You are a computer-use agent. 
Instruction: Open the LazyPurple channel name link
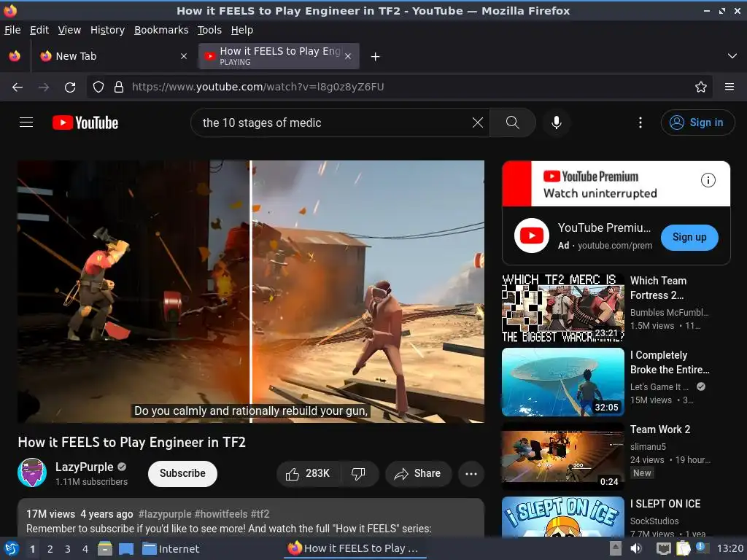(x=85, y=467)
